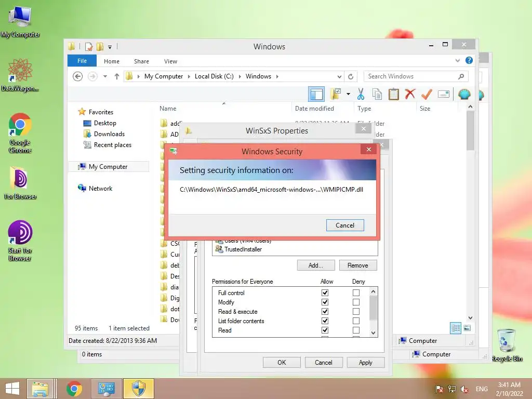Expand arrow after Windows in breadcrumb

277,76
